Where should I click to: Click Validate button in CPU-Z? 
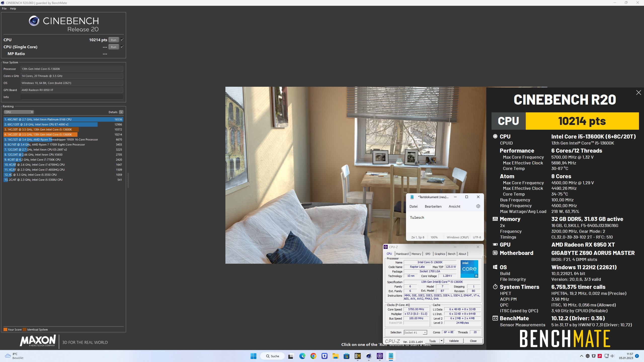pos(454,341)
